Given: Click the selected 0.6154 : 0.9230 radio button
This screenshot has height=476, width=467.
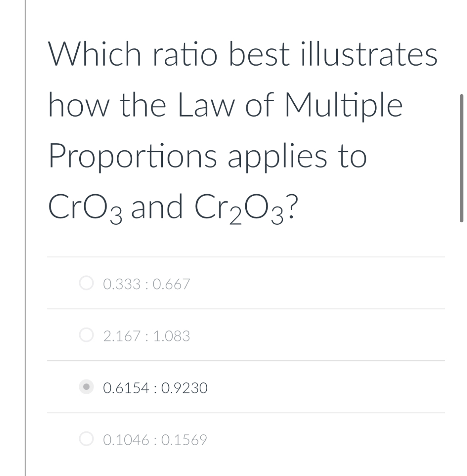Looking at the screenshot, I should tap(86, 388).
